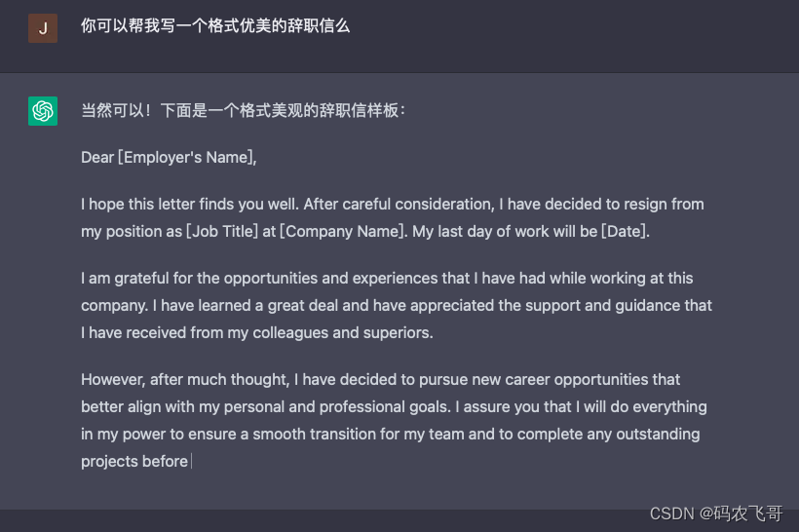Screen dimensions: 799x532
Task: Click the user's Chinese resignation letter request
Action: pyautogui.click(x=214, y=26)
